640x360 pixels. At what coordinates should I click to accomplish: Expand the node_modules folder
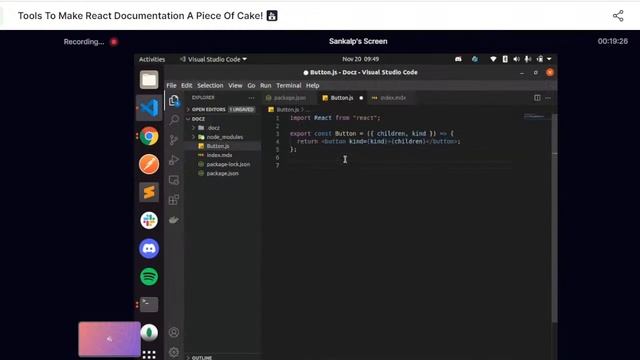[x=224, y=137]
